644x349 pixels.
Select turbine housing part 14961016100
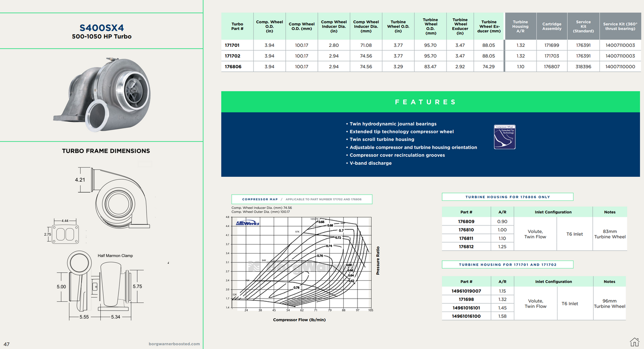point(466,316)
